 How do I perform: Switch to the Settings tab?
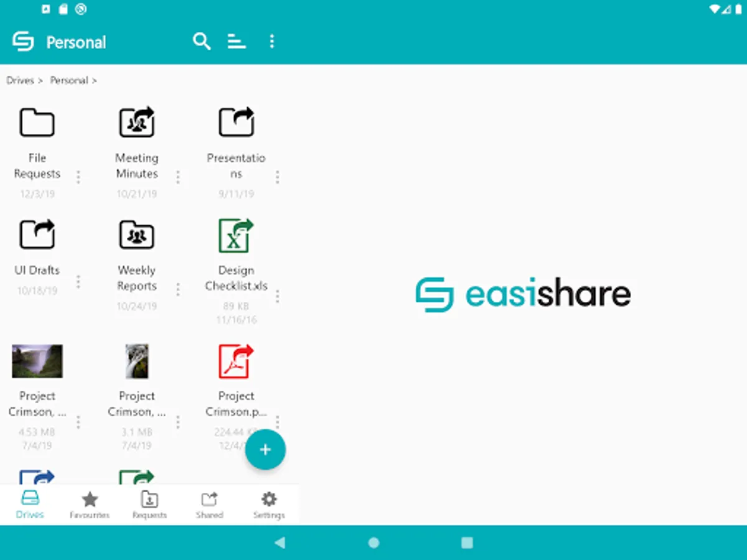click(x=269, y=505)
